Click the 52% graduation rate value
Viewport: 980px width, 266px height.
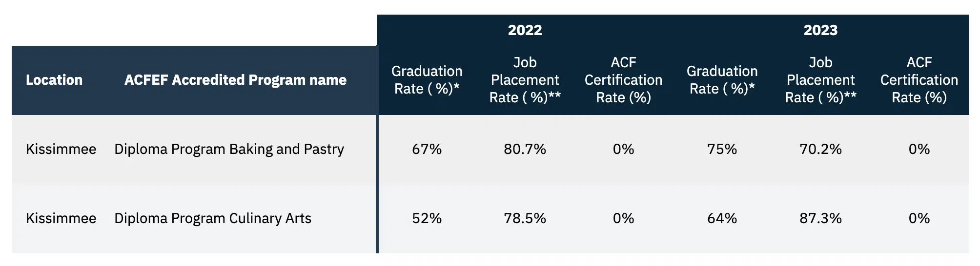point(427,218)
